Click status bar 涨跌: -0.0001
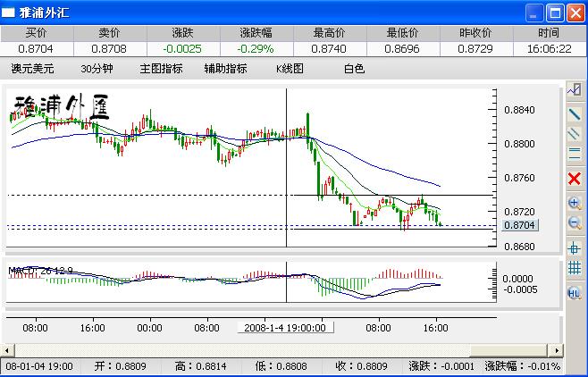 pyautogui.click(x=441, y=366)
